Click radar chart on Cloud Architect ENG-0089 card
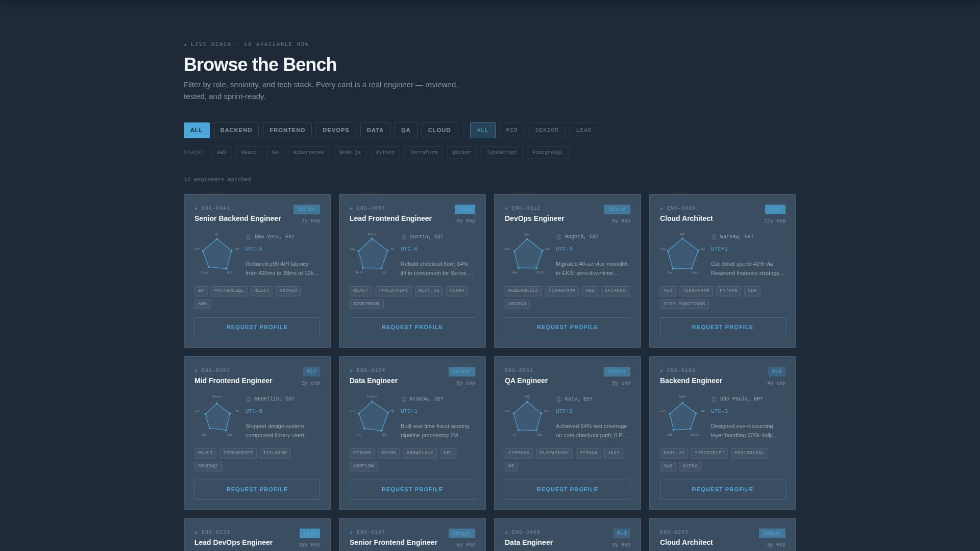Image resolution: width=980 pixels, height=551 pixels. click(682, 254)
